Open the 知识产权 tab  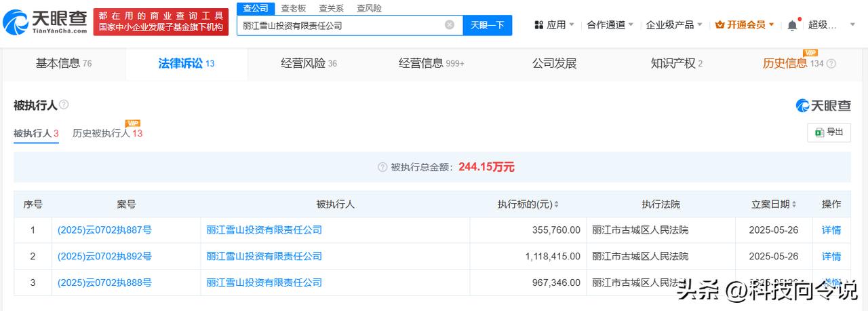pos(677,64)
